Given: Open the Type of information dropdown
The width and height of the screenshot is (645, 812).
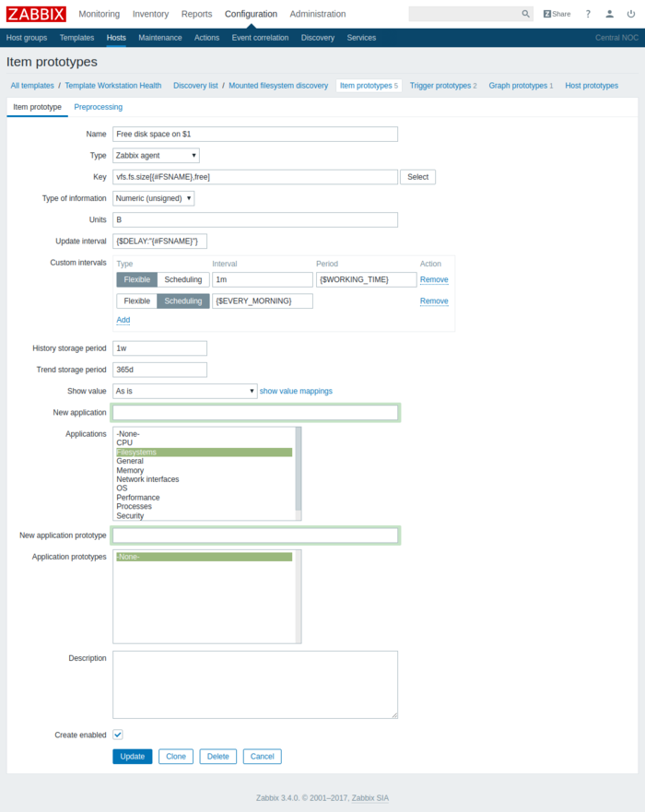Looking at the screenshot, I should pyautogui.click(x=153, y=198).
